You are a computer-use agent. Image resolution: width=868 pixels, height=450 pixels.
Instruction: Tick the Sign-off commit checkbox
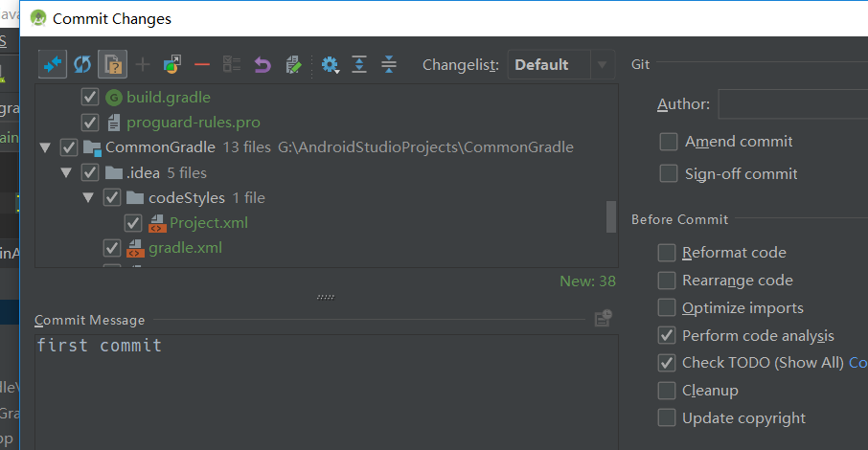669,174
